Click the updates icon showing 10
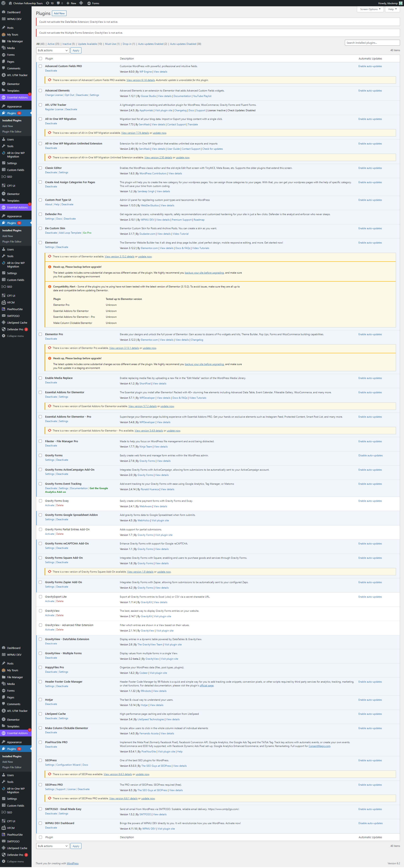The height and width of the screenshot is (868, 404). pos(48,3)
